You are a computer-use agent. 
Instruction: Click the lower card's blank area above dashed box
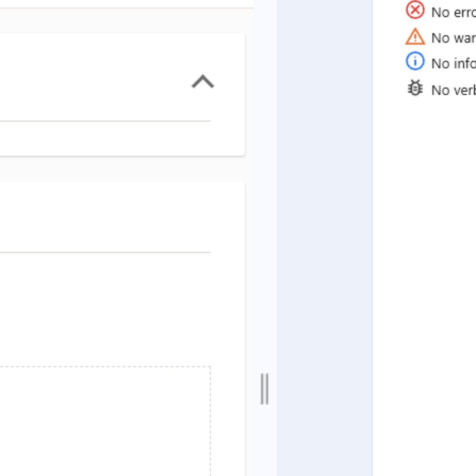point(105,309)
